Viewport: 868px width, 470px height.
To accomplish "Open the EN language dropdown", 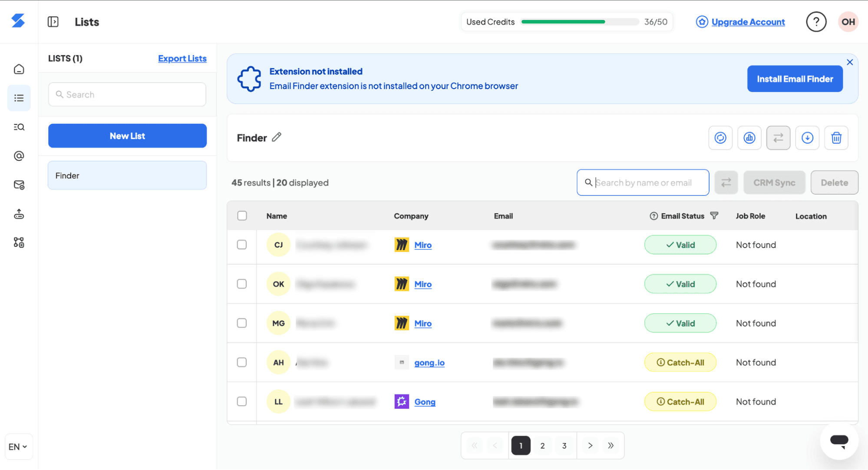I will [19, 447].
